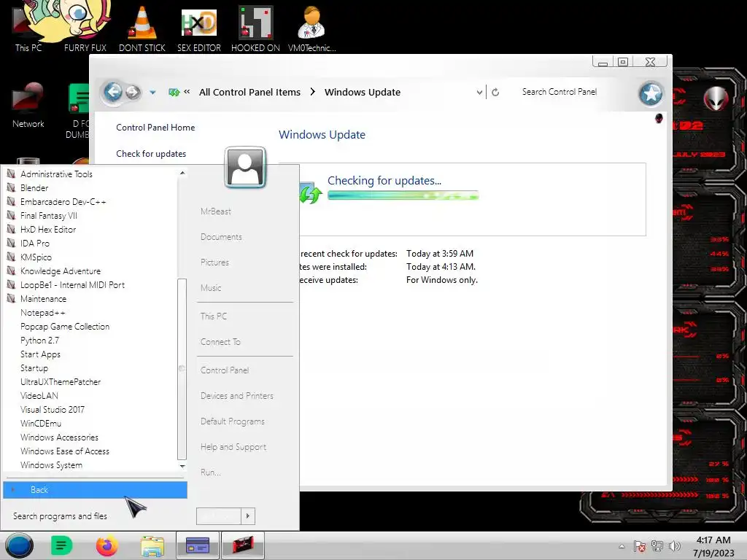
Task: Open Pictures from the Start menu
Action: pyautogui.click(x=215, y=262)
